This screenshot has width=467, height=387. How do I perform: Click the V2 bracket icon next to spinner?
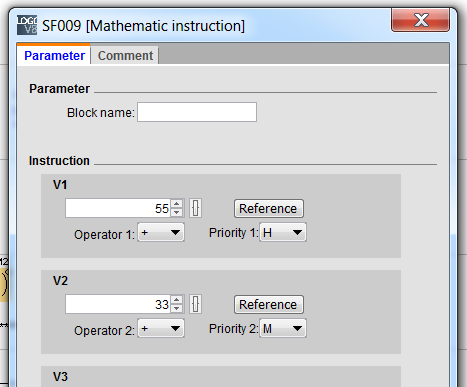click(195, 304)
